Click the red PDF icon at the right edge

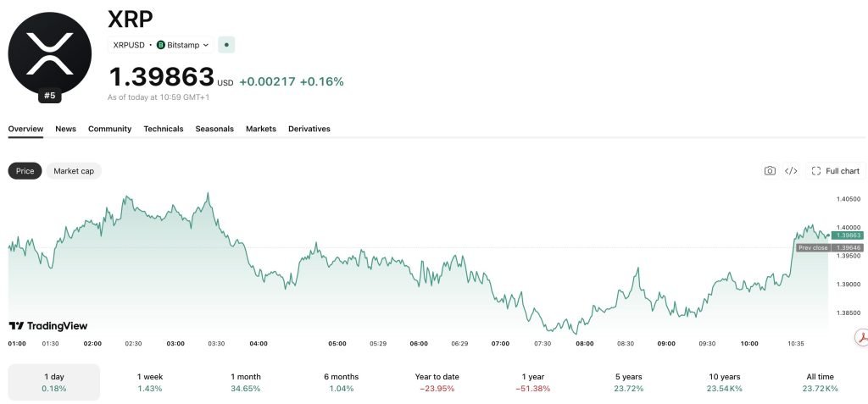861,336
